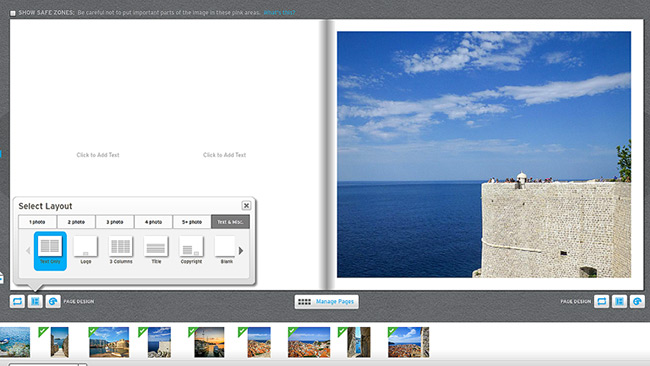The width and height of the screenshot is (650, 366).
Task: Choose the 3 Columns layout
Action: (121, 250)
